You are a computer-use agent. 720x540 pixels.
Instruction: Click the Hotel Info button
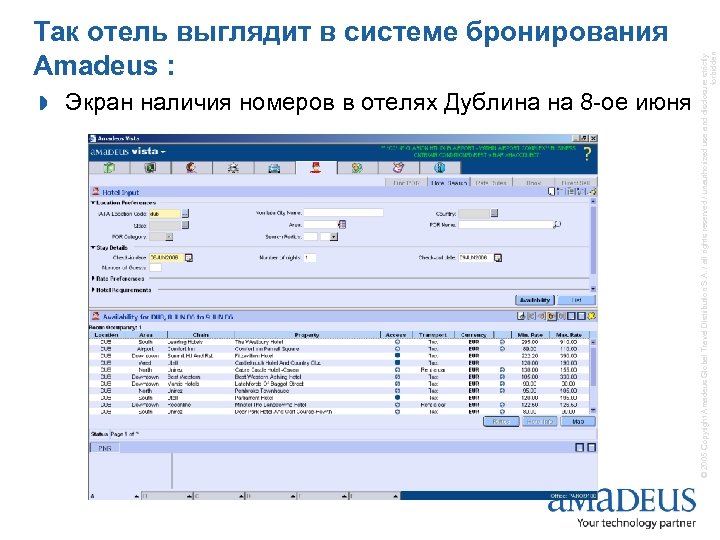coord(540,422)
